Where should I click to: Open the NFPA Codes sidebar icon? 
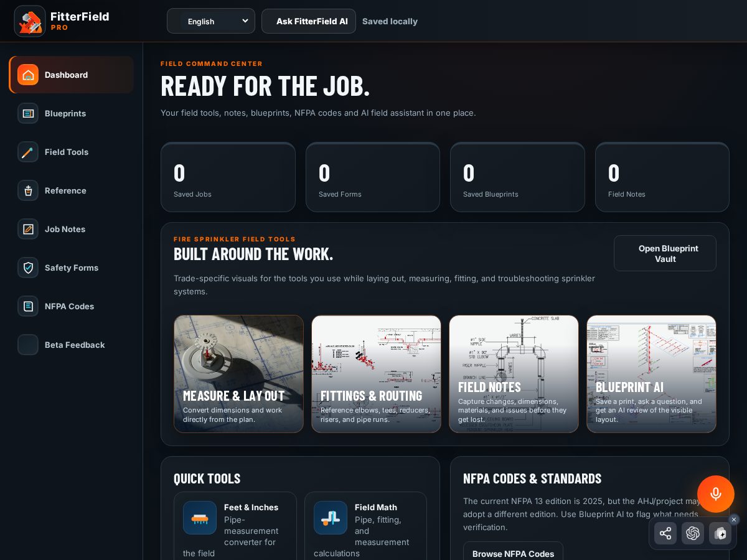point(28,306)
